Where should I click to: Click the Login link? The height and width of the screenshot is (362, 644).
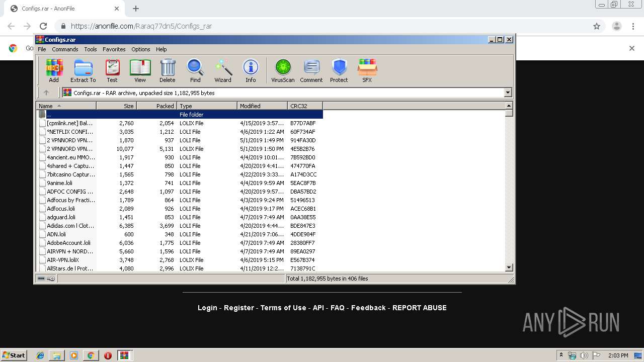pos(207,308)
